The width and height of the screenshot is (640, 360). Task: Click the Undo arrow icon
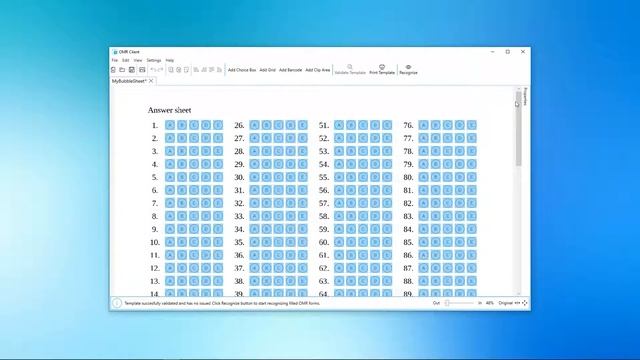point(153,70)
